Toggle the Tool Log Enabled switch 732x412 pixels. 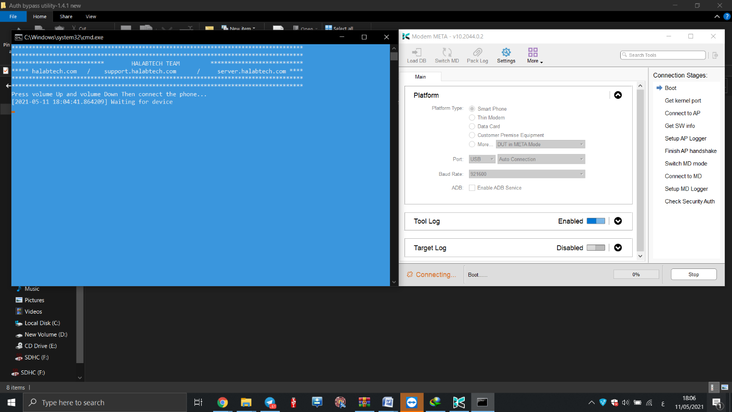coord(596,221)
